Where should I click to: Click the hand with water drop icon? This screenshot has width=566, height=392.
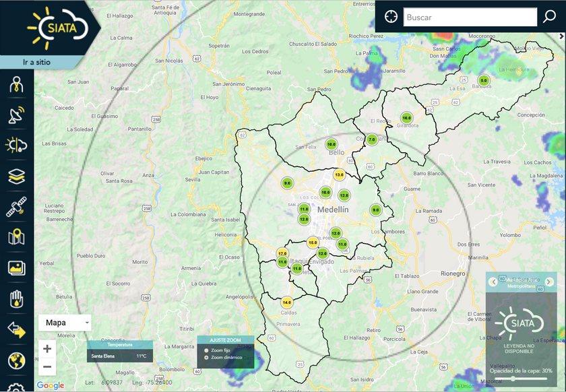tap(16, 299)
